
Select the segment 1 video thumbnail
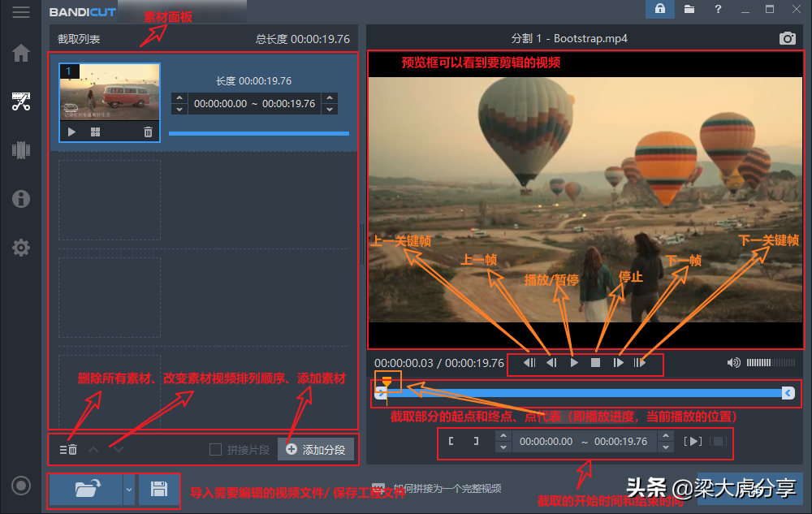110,93
